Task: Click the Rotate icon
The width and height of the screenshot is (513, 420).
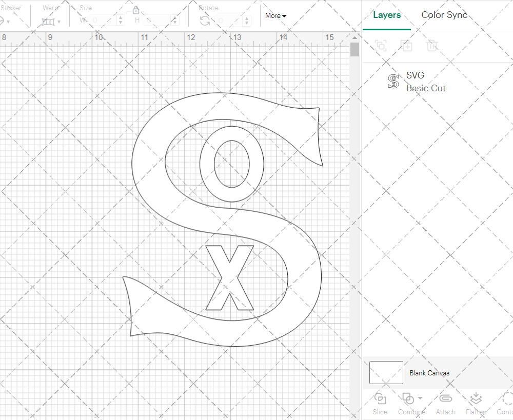Action: point(205,21)
